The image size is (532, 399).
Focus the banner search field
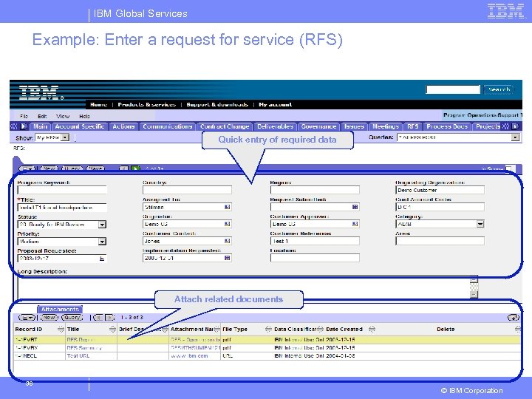point(453,89)
